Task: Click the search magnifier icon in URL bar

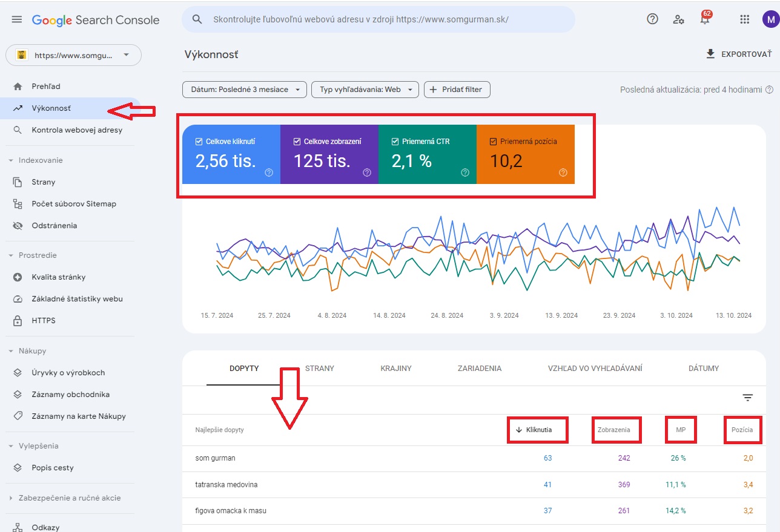Action: tap(197, 19)
